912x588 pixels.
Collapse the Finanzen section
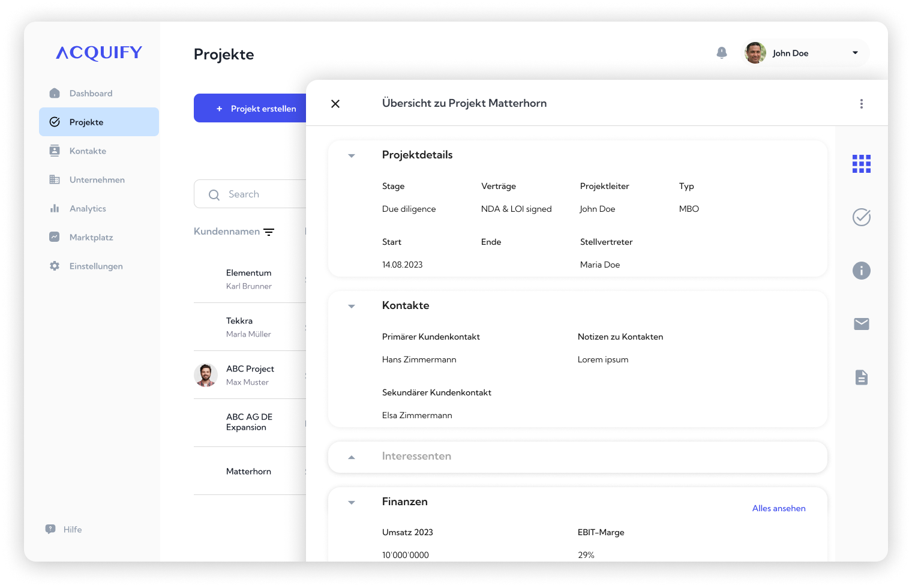click(352, 502)
